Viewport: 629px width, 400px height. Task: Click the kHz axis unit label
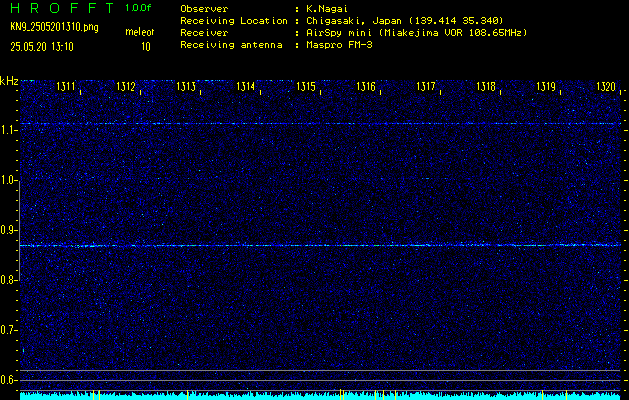click(9, 81)
